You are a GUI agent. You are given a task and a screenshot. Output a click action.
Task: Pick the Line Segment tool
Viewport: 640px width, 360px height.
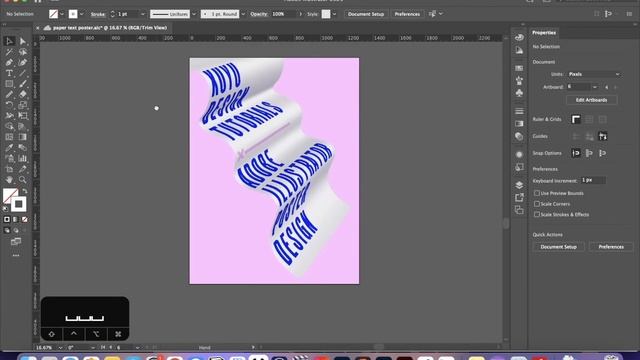click(22, 73)
